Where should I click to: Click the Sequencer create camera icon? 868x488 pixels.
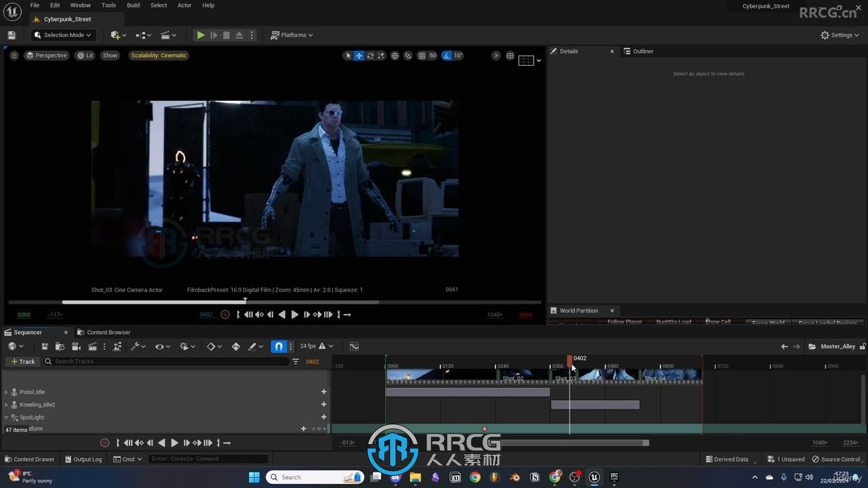[76, 346]
